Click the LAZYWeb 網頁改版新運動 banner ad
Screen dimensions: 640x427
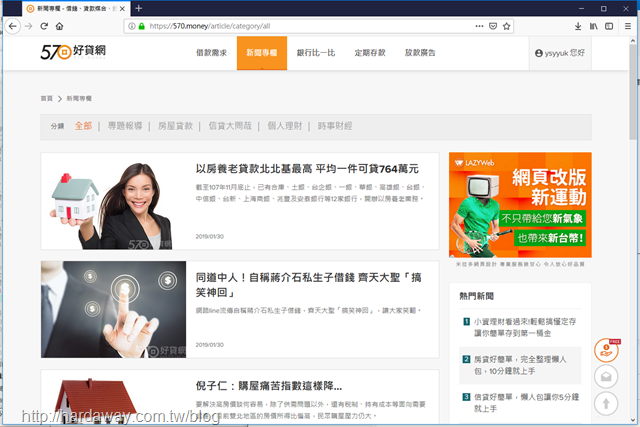click(520, 205)
